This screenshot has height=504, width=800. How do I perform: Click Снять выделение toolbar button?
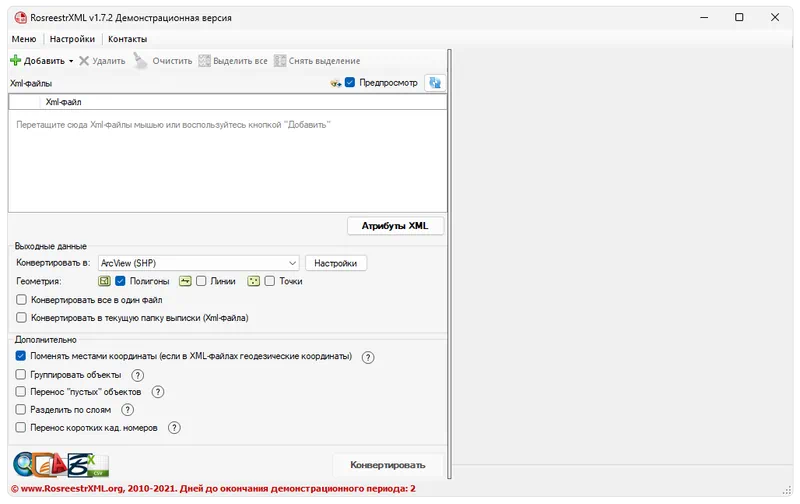(317, 61)
